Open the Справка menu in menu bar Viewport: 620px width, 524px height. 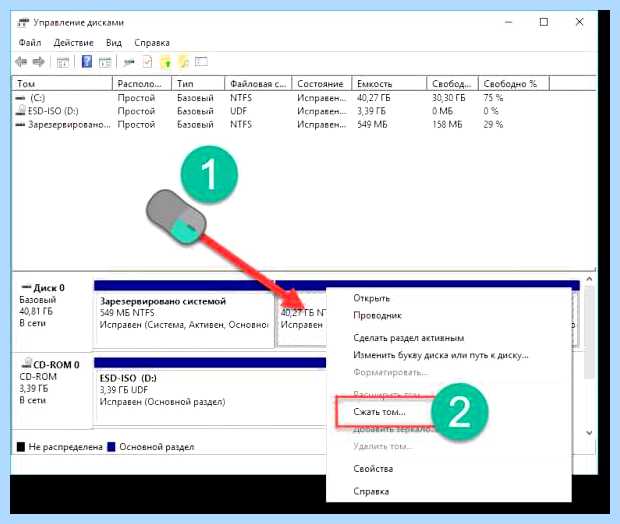click(x=152, y=43)
